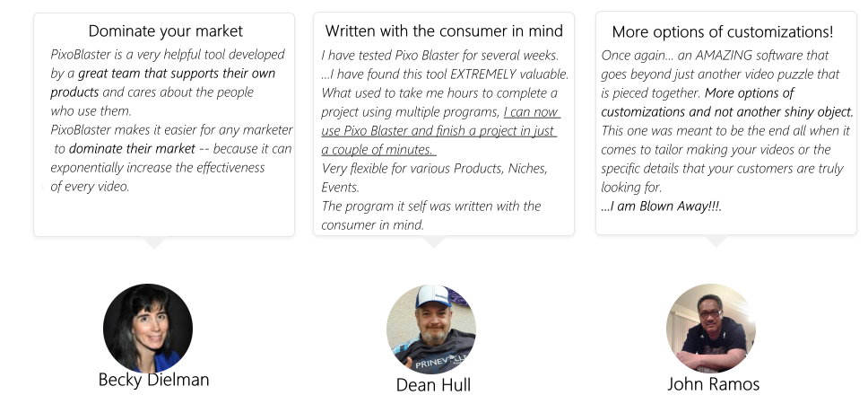The image size is (868, 404).
Task: Click bold text '...I am Blown Away!!!.'
Action: point(662,206)
